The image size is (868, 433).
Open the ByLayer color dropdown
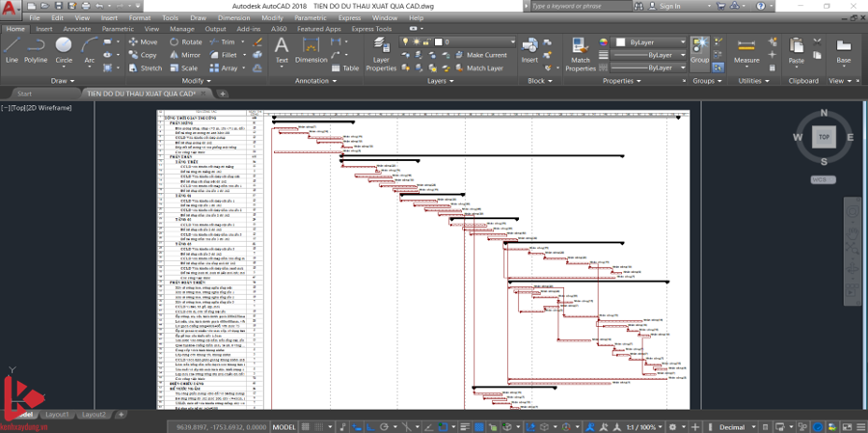click(x=650, y=42)
